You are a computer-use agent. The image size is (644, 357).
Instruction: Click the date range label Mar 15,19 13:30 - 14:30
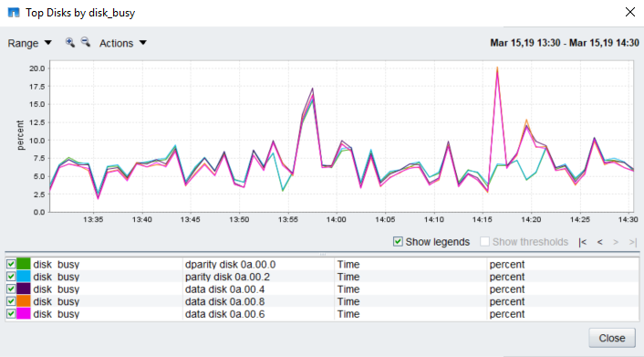(x=565, y=43)
